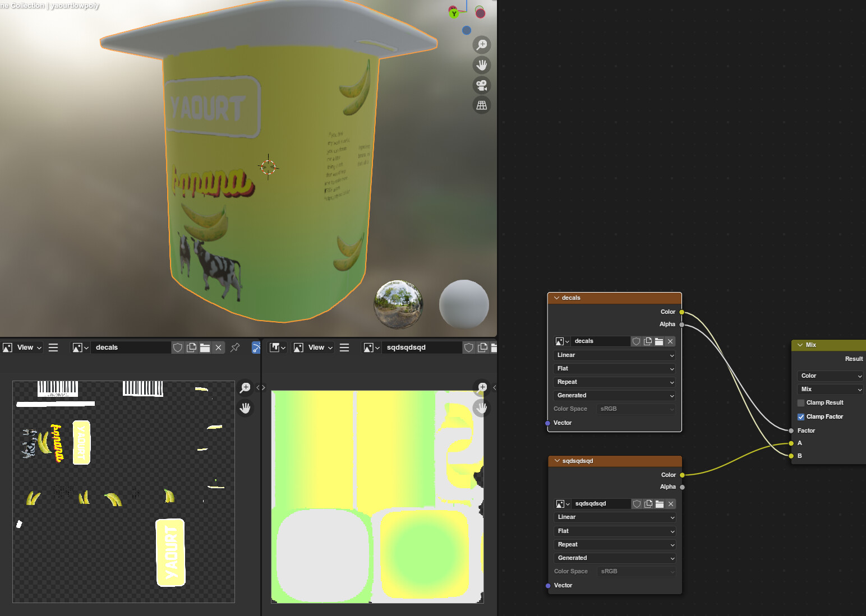866x616 pixels.
Task: Open the interpolation dropdown showing Linear
Action: point(614,355)
